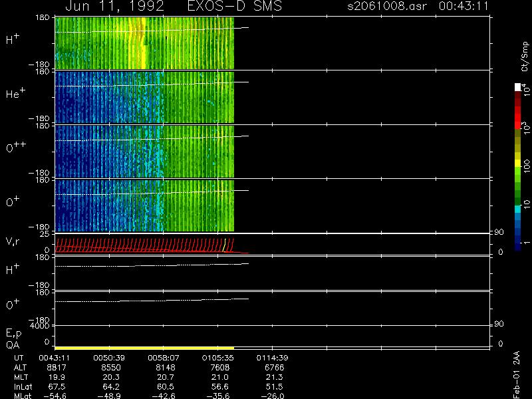The height and width of the screenshot is (399, 532).
Task: Click the altitude value "7608"
Action: tap(219, 368)
